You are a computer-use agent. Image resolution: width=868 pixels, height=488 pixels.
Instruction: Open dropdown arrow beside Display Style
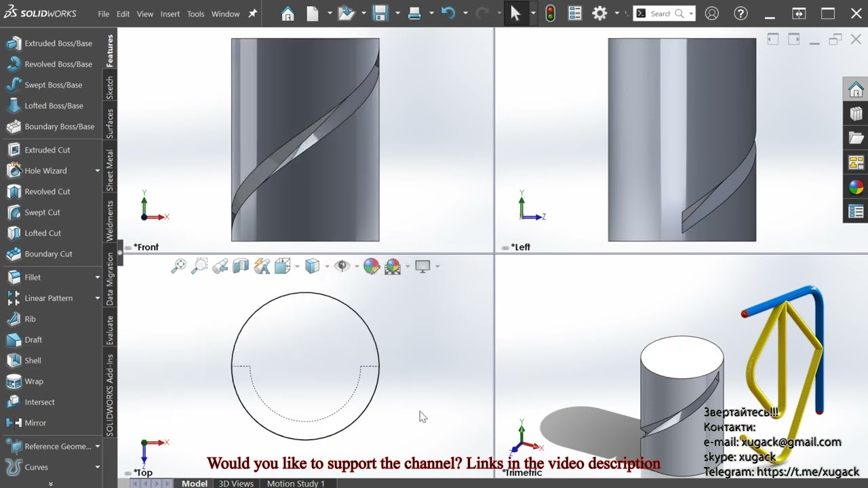click(327, 266)
